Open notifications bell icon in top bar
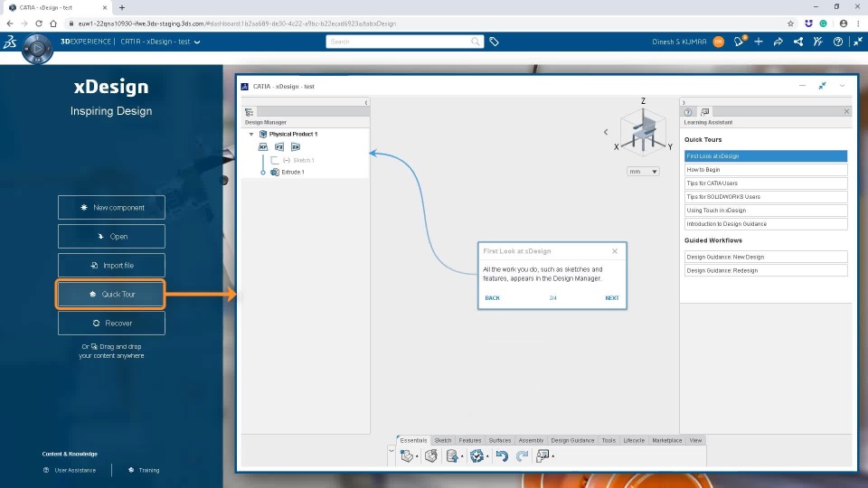 click(x=739, y=42)
